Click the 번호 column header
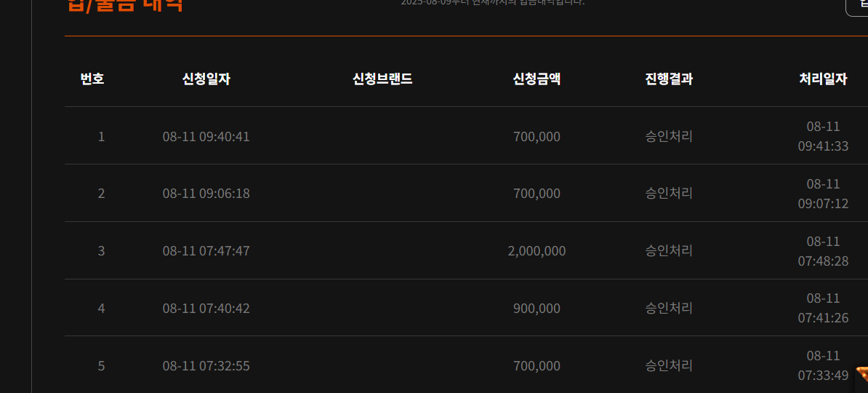 [92, 79]
